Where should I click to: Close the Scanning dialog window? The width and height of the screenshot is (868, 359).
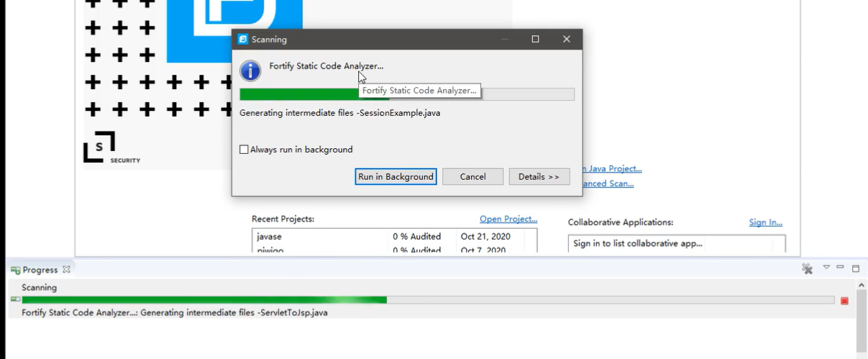click(x=567, y=40)
